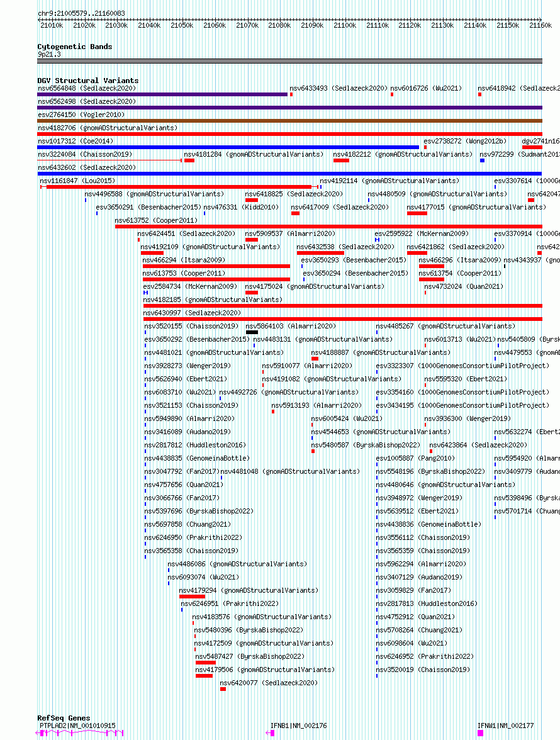Click the nsv6421862 (Sedlazeck2020) label
This screenshot has width=560, height=740.
click(456, 247)
